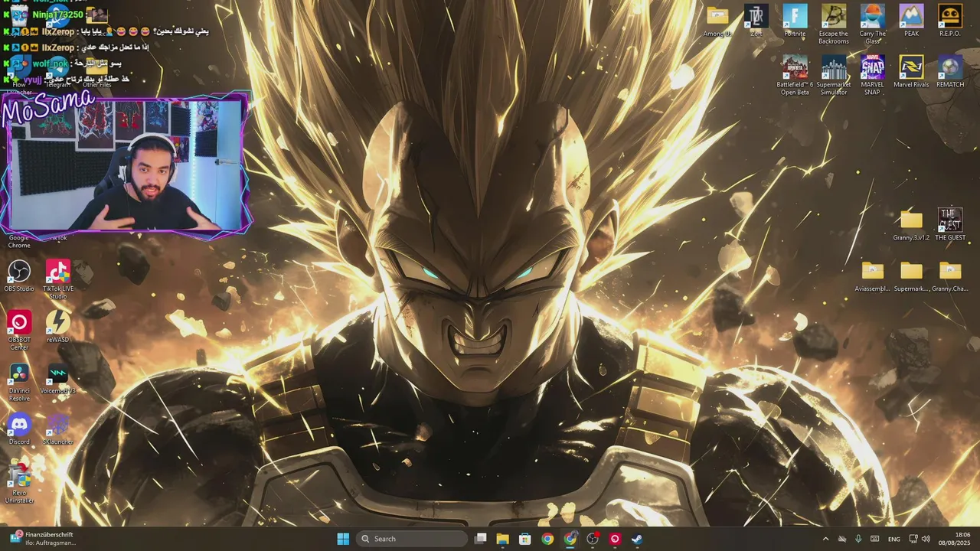Launch Voicemod V3 shortcut

[58, 378]
